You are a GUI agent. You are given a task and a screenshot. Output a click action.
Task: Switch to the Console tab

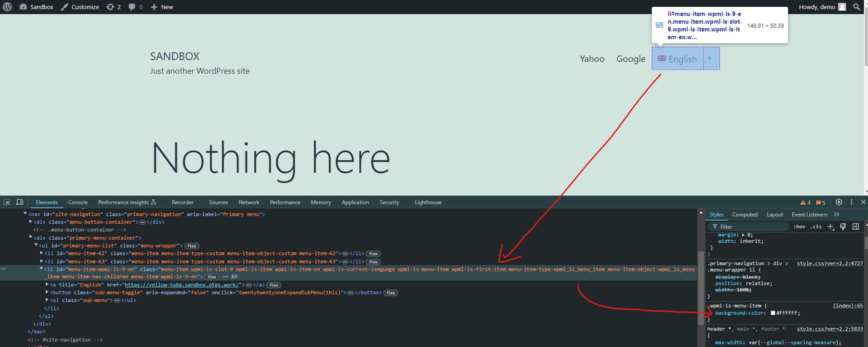tap(78, 202)
